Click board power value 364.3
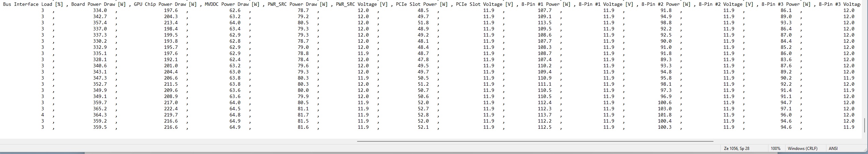Viewport: 868px width, 154px height. tap(100, 115)
